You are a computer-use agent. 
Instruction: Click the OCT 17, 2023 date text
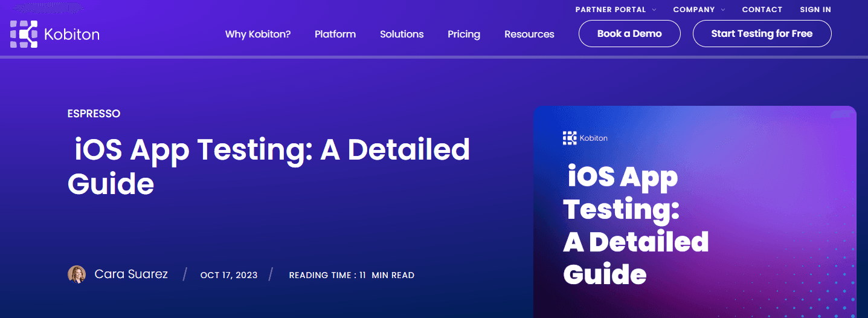[229, 275]
